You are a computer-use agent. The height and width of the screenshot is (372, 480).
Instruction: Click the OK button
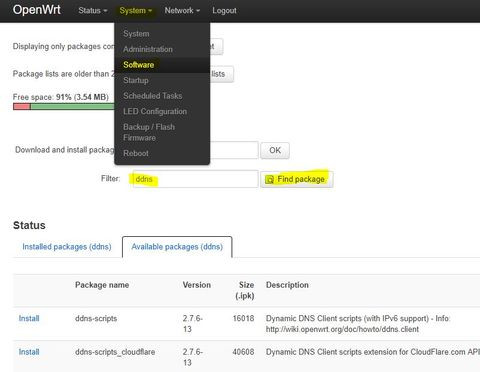coord(275,150)
